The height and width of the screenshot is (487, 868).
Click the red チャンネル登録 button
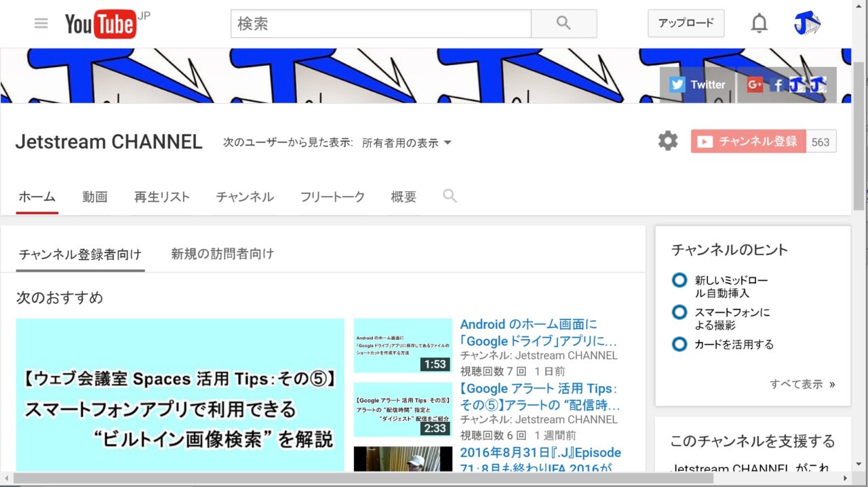point(748,141)
